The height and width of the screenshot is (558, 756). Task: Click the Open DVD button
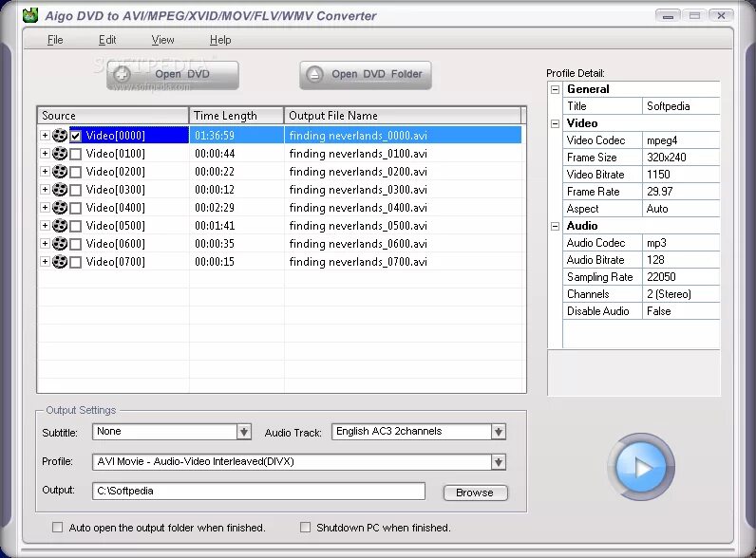173,75
